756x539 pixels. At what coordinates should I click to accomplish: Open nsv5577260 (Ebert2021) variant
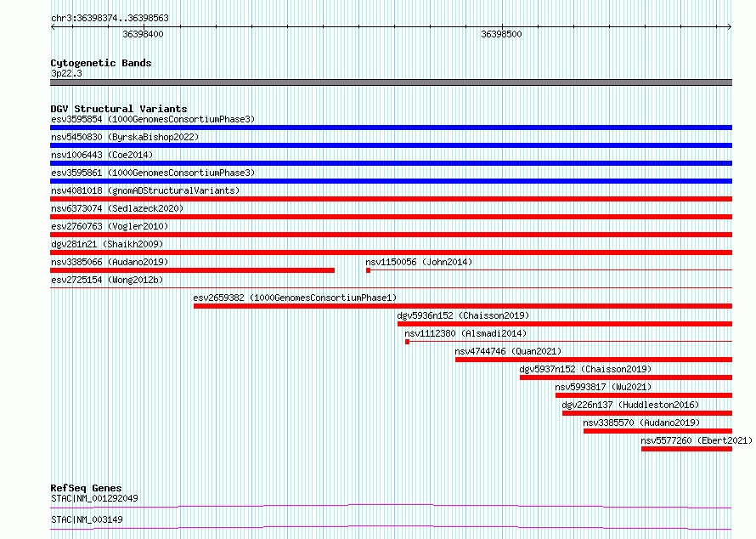(697, 440)
